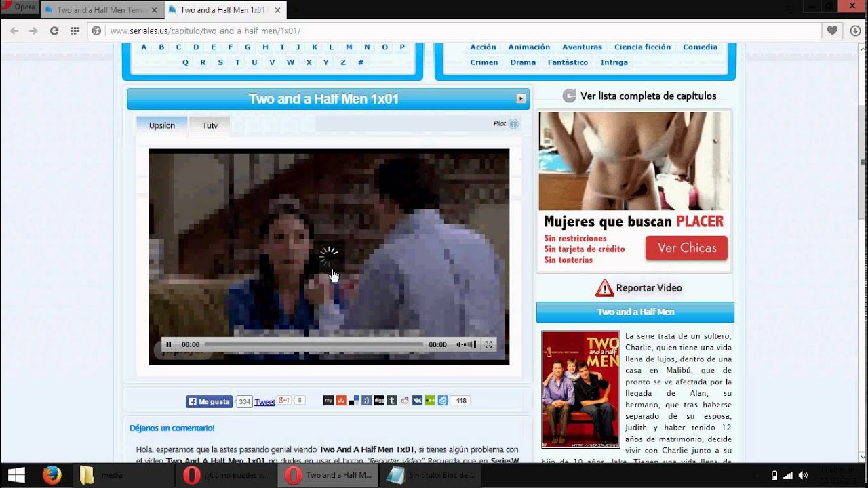Viewport: 868px width, 488px height.
Task: Open the Crimen genre
Action: pyautogui.click(x=484, y=62)
